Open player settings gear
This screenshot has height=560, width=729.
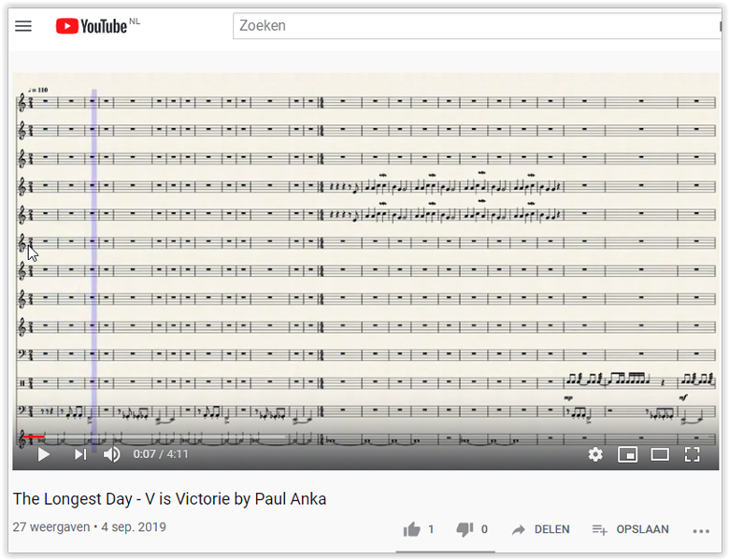(595, 454)
